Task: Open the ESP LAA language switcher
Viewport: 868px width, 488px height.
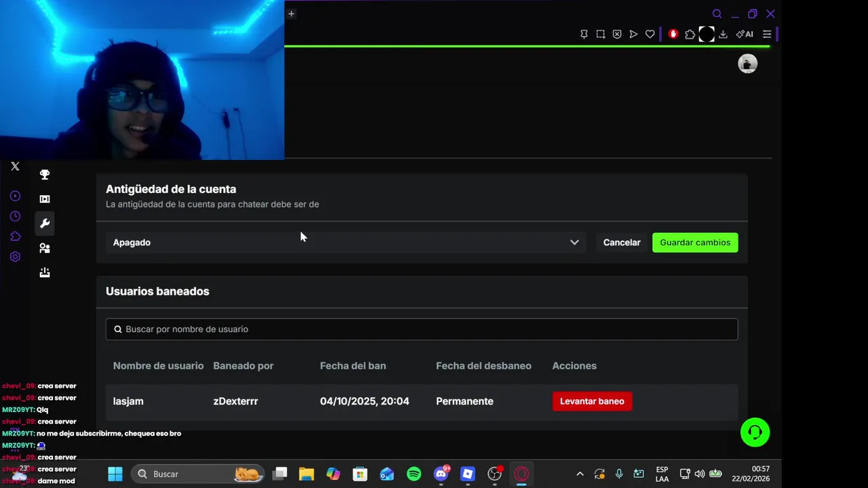Action: [662, 474]
